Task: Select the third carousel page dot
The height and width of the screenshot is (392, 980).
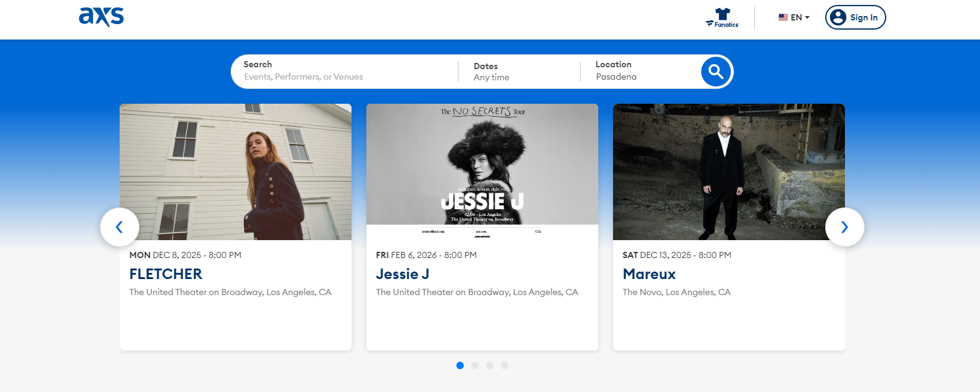Action: click(490, 365)
